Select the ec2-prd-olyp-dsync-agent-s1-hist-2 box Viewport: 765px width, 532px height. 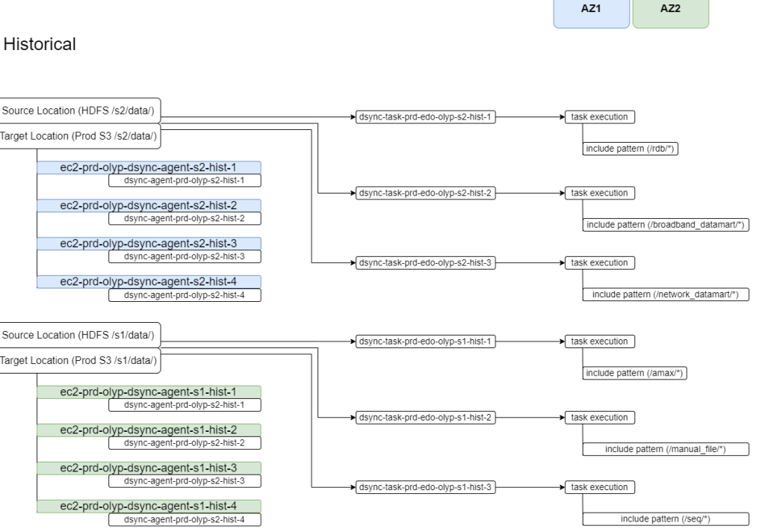[x=148, y=427]
